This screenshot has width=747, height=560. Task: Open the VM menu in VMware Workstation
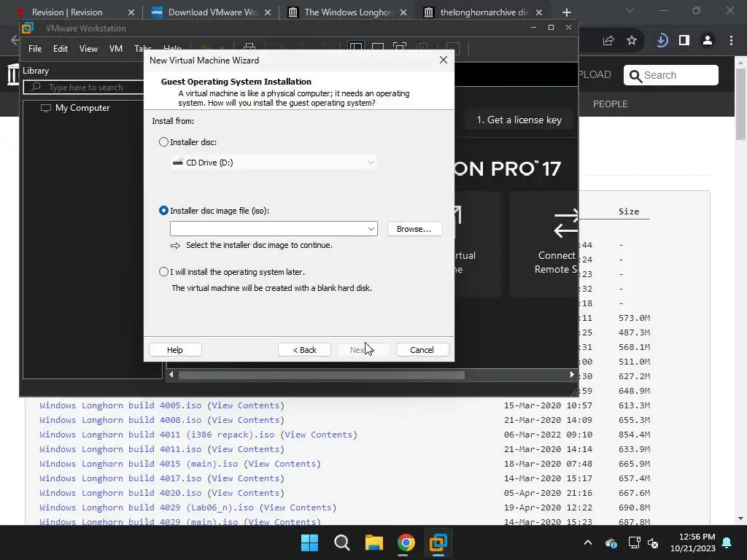tap(116, 49)
